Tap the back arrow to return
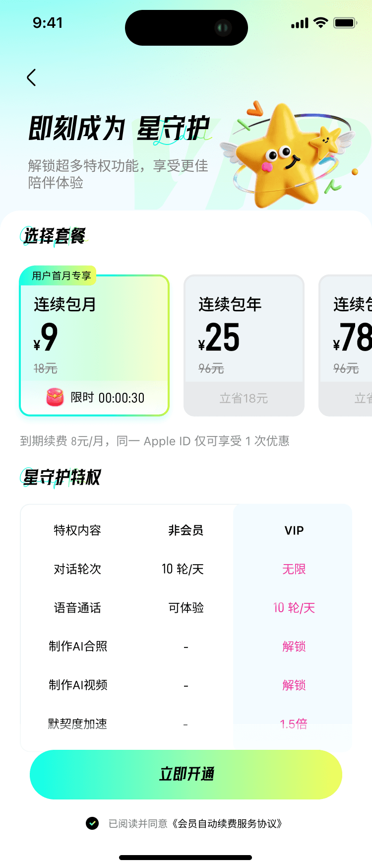Viewport: 372px width, 868px height. [31, 77]
